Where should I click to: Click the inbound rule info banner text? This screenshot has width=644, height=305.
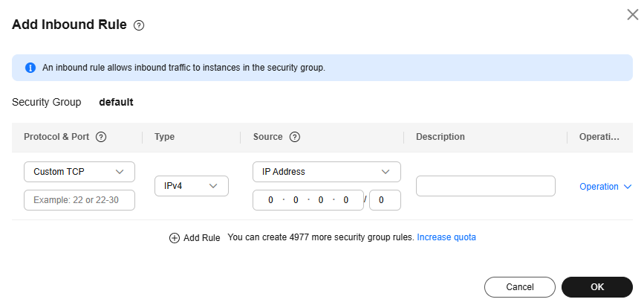click(183, 68)
